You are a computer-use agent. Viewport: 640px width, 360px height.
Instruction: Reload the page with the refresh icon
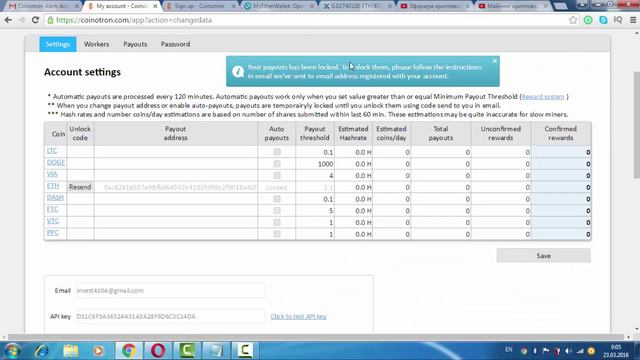click(x=36, y=20)
